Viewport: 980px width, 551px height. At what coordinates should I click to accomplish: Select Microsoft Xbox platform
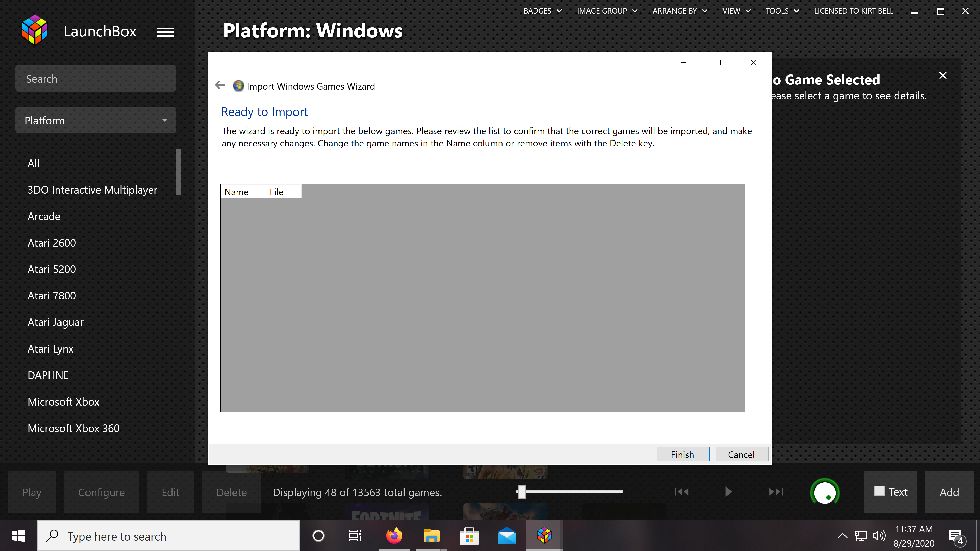[64, 402]
